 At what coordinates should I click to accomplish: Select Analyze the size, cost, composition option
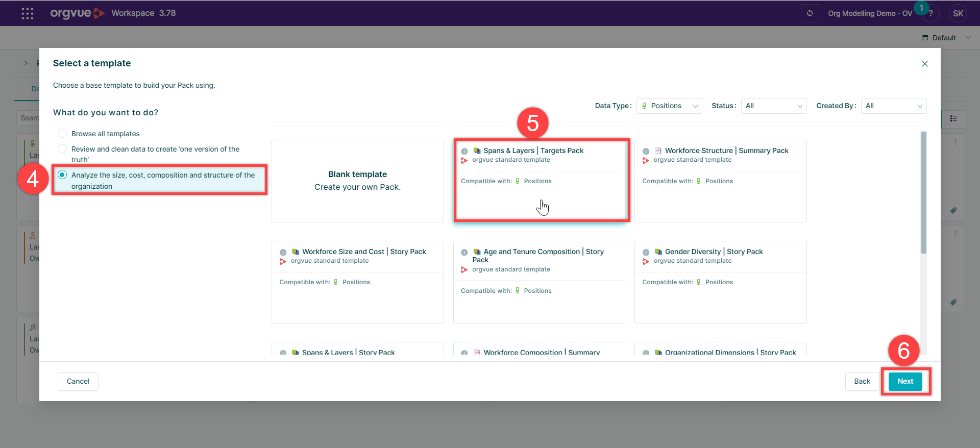[62, 175]
